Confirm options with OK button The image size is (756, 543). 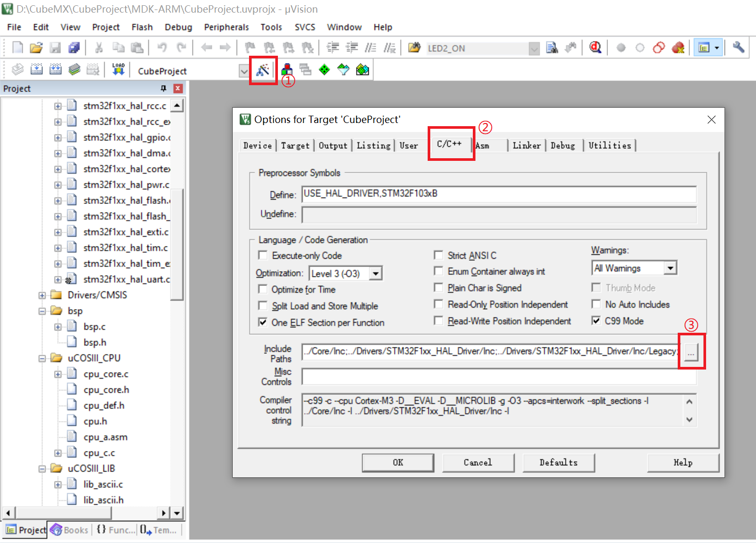pos(398,463)
